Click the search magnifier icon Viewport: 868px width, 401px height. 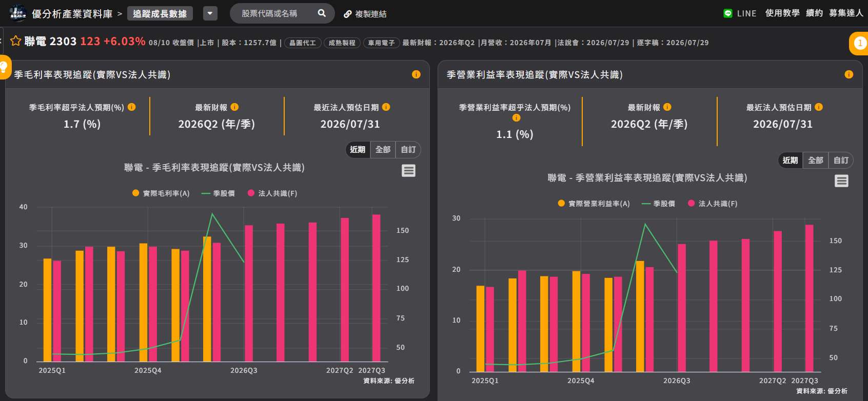pyautogui.click(x=322, y=13)
